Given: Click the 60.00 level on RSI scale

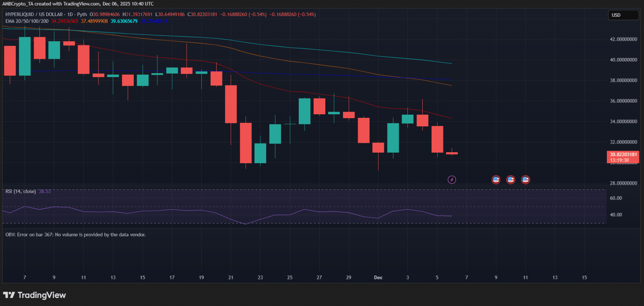Looking at the screenshot, I should [x=616, y=198].
